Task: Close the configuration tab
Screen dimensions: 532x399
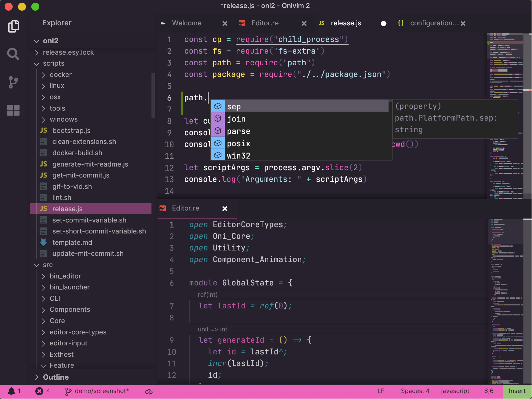Action: pos(463,23)
